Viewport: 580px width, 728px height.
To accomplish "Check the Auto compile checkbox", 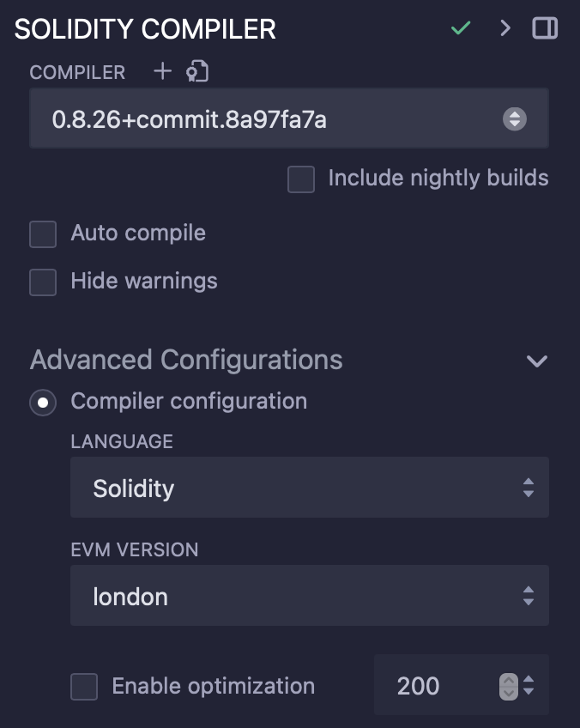I will click(43, 234).
